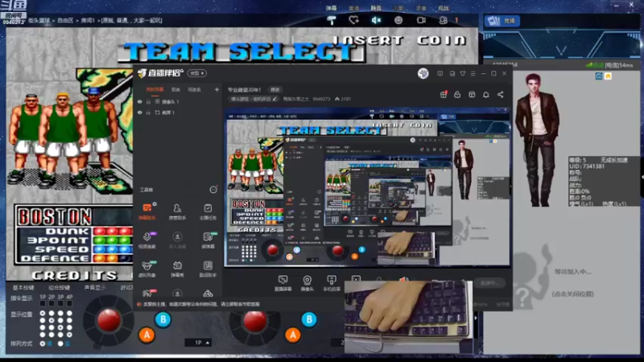
Task: Open the 弹幕助手 tool
Action: tap(147, 212)
